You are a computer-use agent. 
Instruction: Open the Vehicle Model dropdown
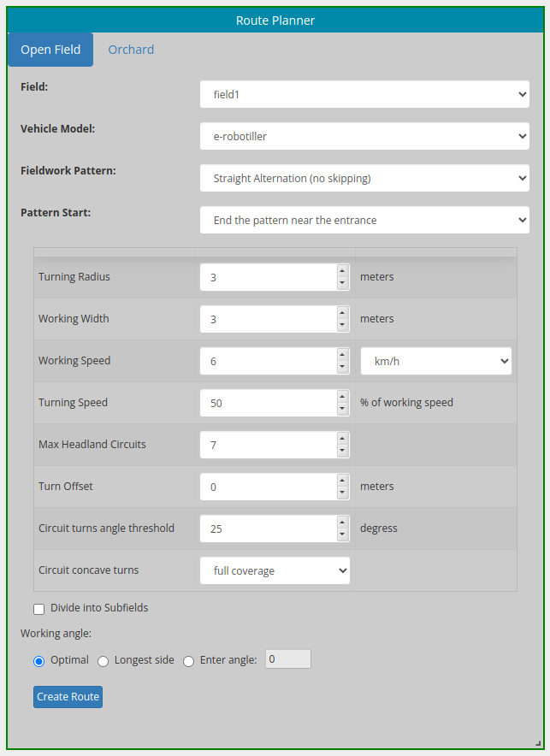pyautogui.click(x=364, y=136)
